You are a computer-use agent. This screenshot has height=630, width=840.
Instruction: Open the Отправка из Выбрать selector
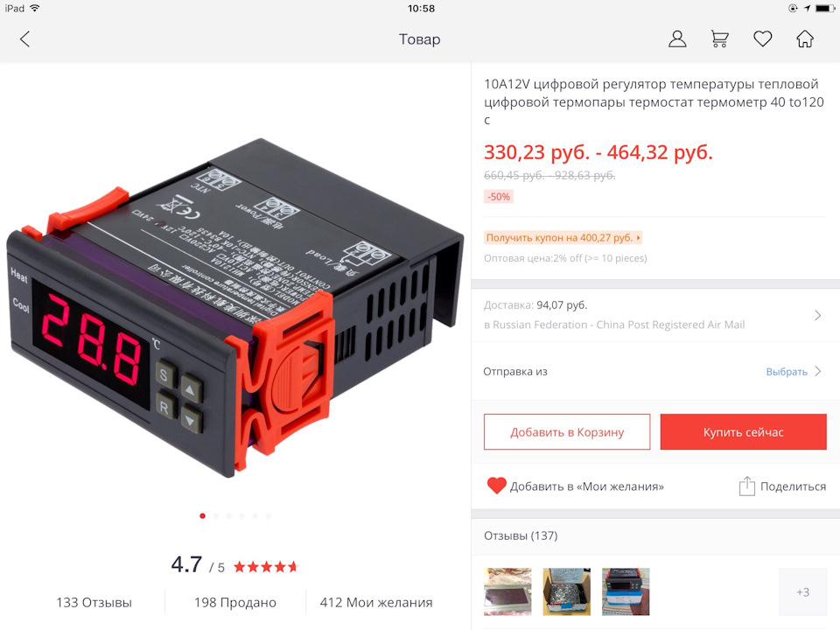(x=793, y=371)
